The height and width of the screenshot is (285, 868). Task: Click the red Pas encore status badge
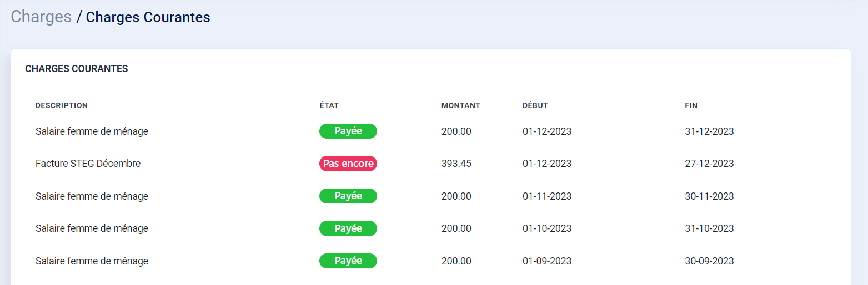(x=348, y=164)
